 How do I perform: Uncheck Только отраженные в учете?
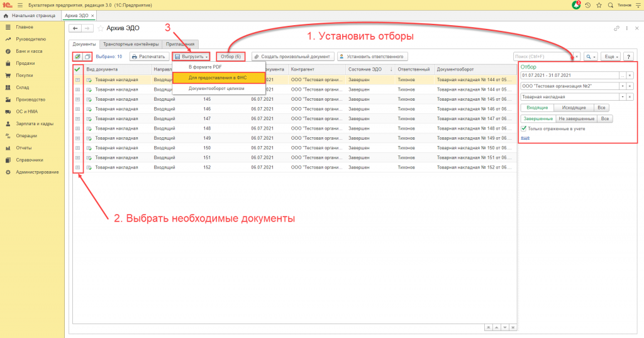pos(524,128)
